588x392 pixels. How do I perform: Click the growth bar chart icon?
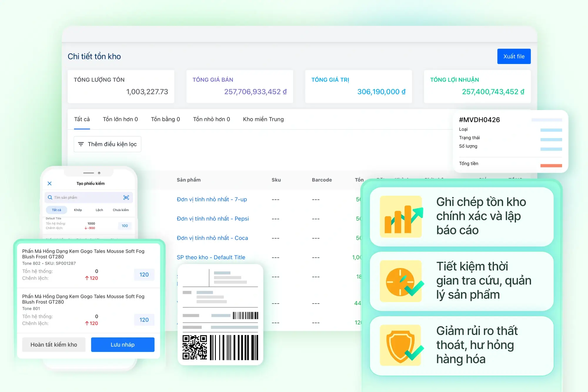[x=401, y=217]
